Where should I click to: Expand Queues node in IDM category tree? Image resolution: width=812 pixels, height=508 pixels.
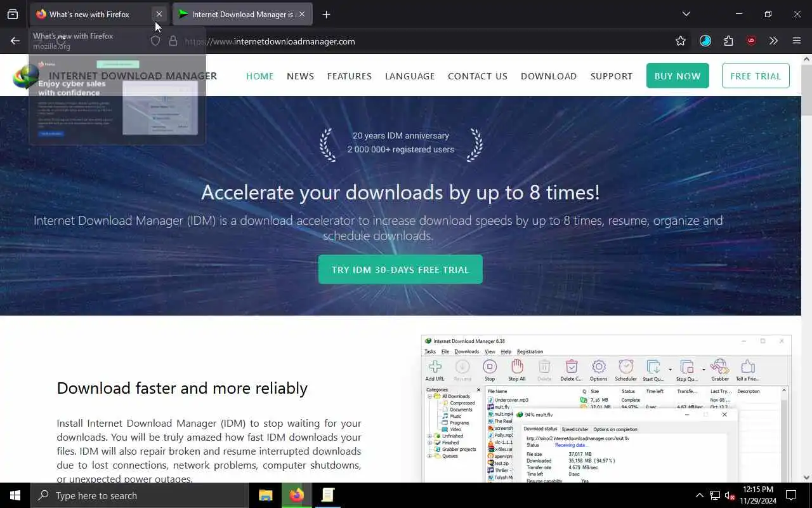pos(429,456)
